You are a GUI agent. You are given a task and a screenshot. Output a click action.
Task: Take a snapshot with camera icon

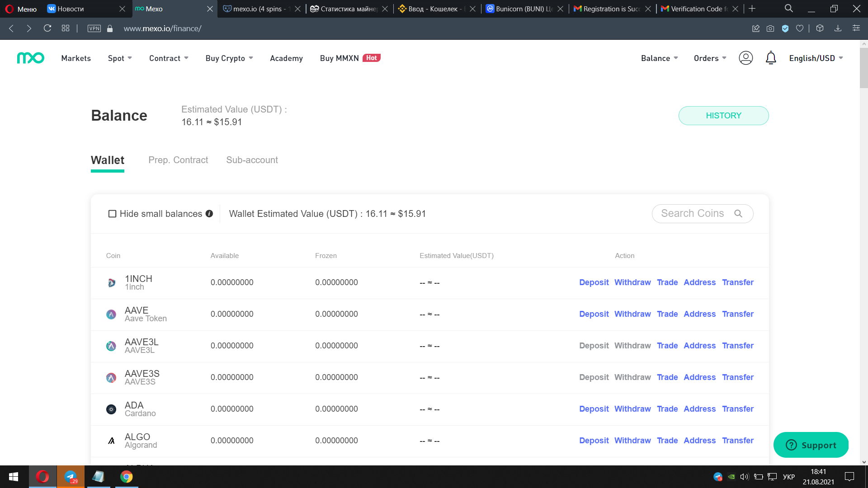click(770, 28)
